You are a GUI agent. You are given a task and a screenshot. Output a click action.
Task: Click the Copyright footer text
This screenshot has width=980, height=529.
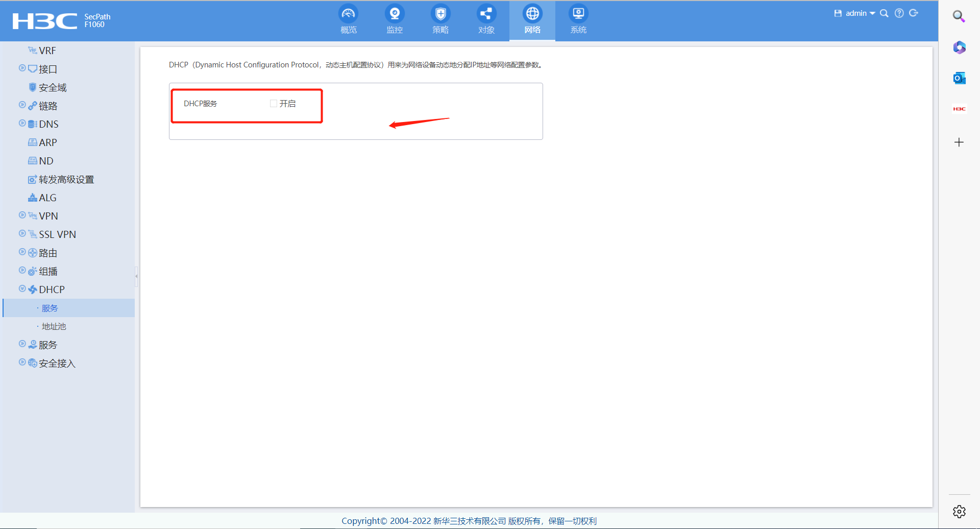coord(469,521)
